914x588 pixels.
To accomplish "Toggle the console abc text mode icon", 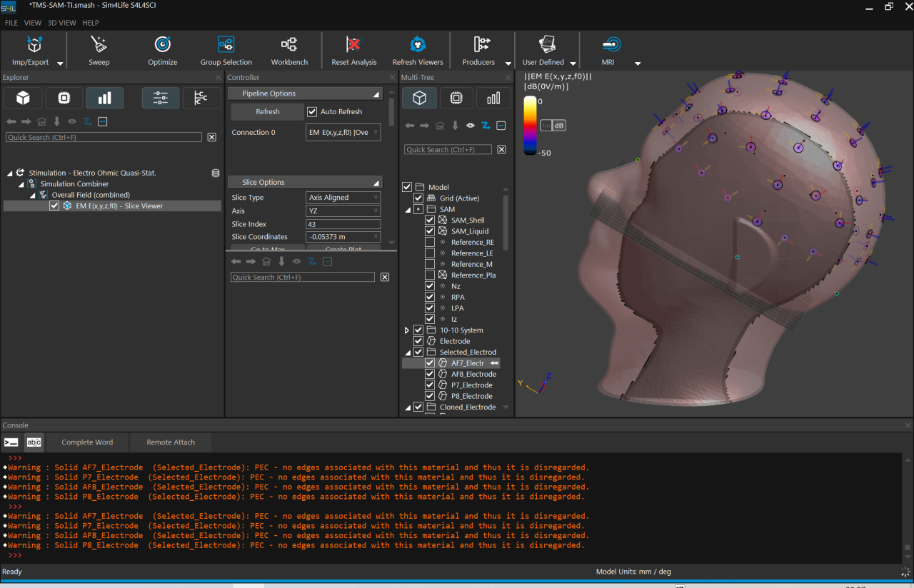I will 34,442.
